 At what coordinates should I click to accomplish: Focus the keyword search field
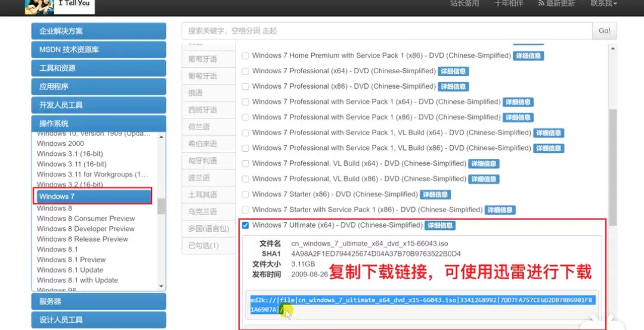pos(387,31)
